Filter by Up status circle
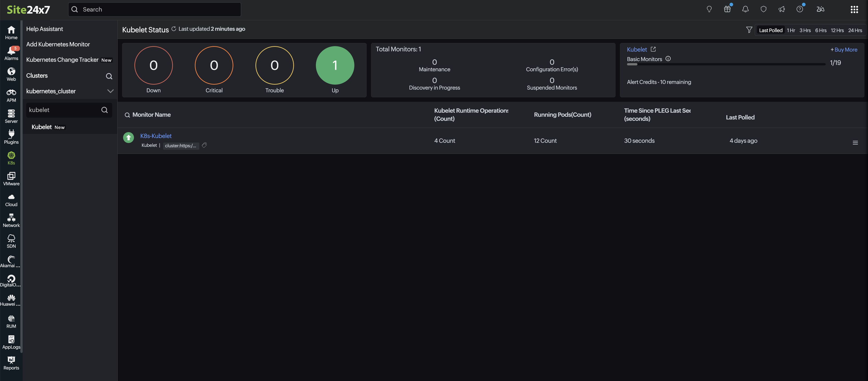Screen dimensions: 868x381 (335, 65)
